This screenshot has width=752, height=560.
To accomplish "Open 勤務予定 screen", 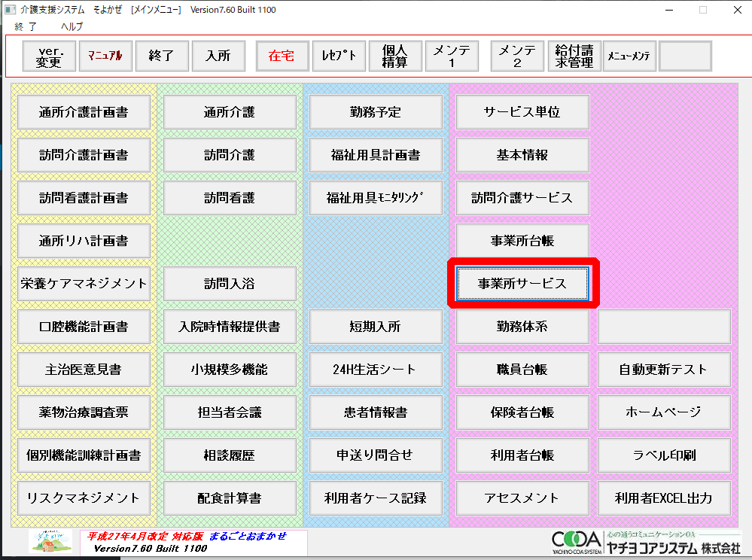I will click(x=376, y=112).
